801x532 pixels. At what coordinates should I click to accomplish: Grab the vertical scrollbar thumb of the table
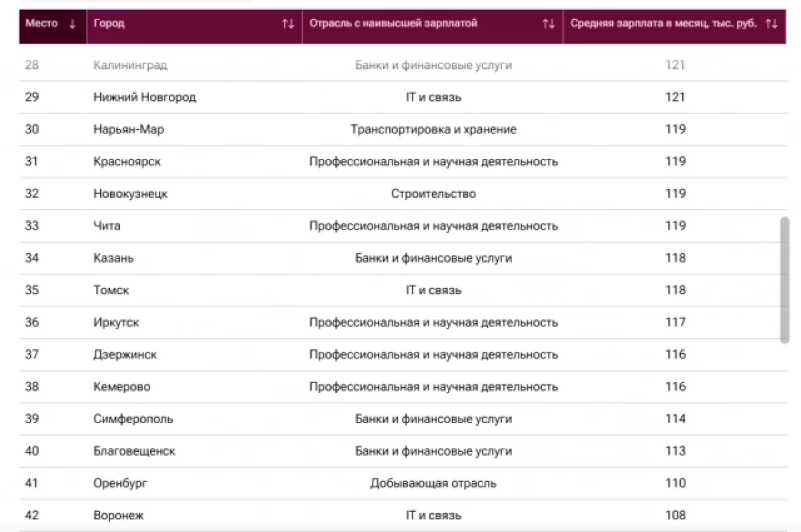point(784,280)
